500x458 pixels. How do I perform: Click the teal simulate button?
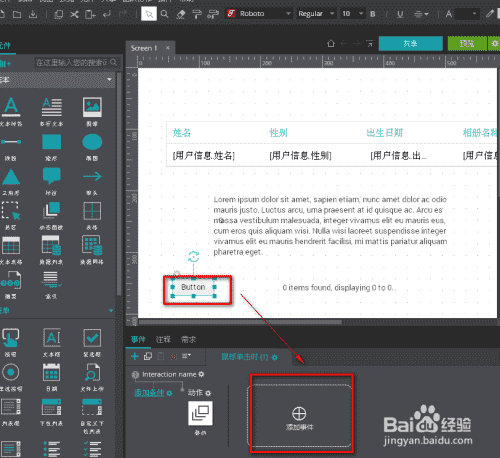(x=411, y=44)
